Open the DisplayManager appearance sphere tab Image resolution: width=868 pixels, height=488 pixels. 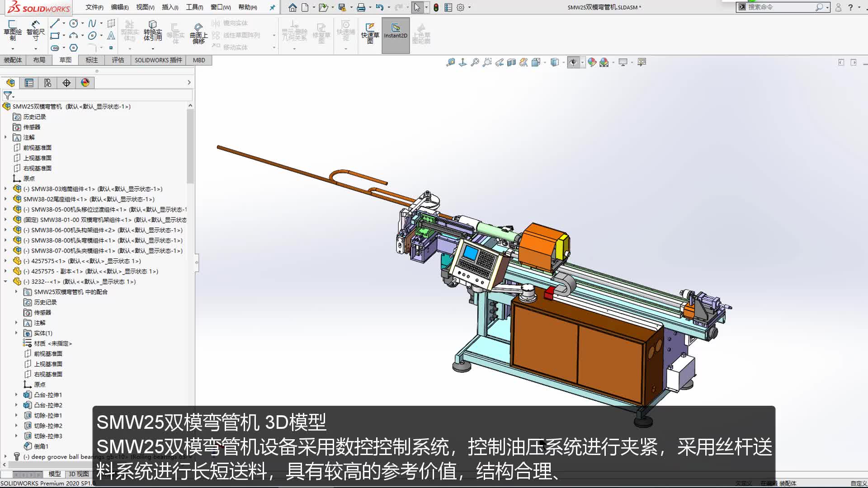click(85, 83)
